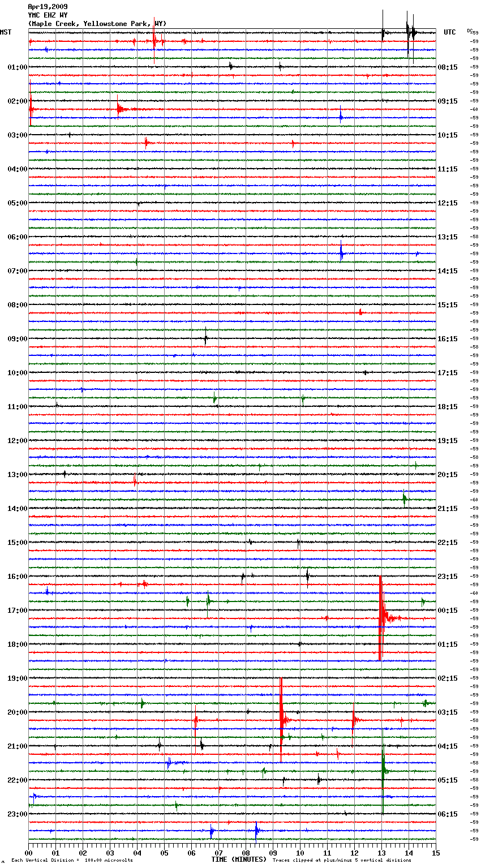Click the 14:15 UTC time label
481x868 pixels.
tap(448, 271)
